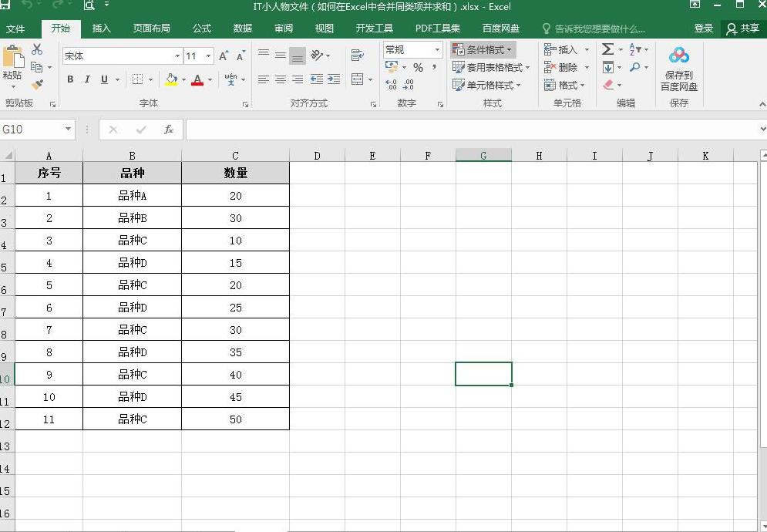Image resolution: width=767 pixels, height=532 pixels.
Task: Click the percent style icon
Action: tap(419, 67)
